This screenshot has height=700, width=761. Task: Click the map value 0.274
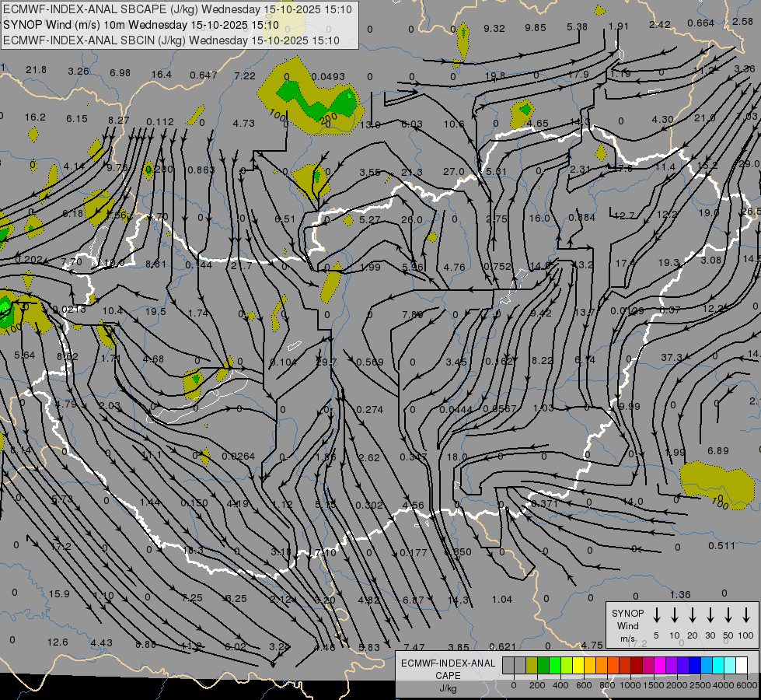(369, 410)
